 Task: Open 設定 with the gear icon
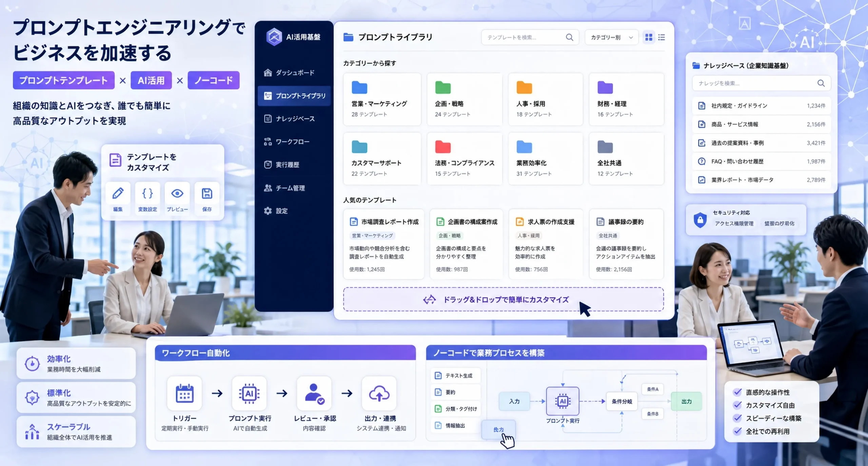294,211
